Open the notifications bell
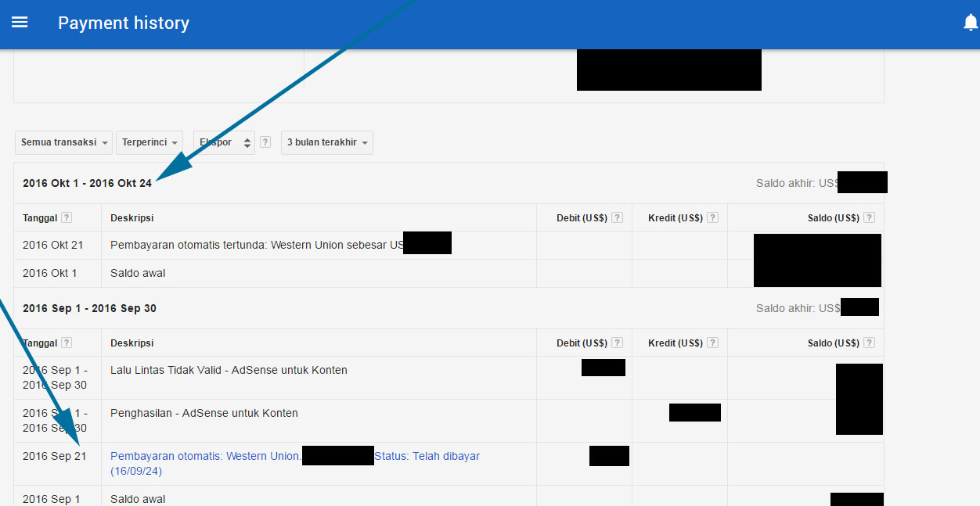980x506 pixels. click(970, 22)
